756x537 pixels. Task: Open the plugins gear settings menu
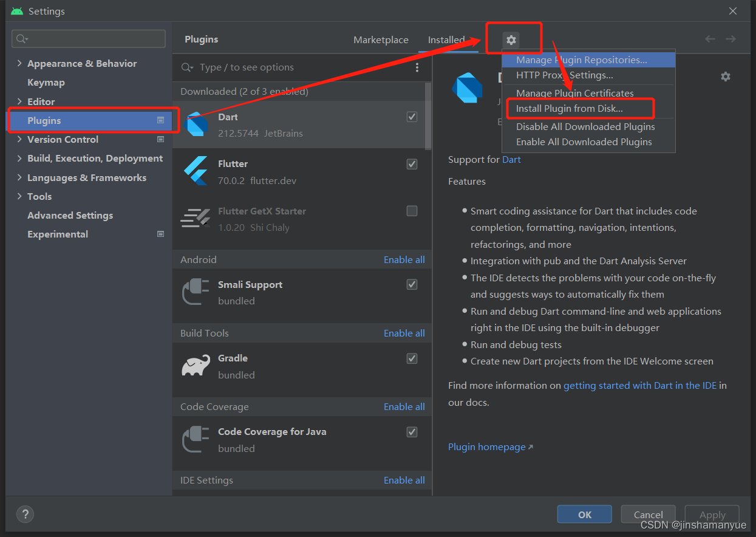tap(512, 39)
